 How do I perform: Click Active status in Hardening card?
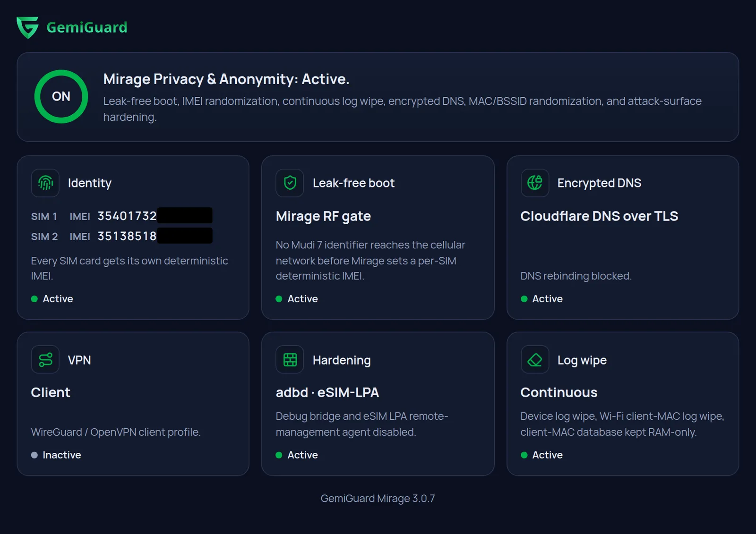[x=297, y=455]
